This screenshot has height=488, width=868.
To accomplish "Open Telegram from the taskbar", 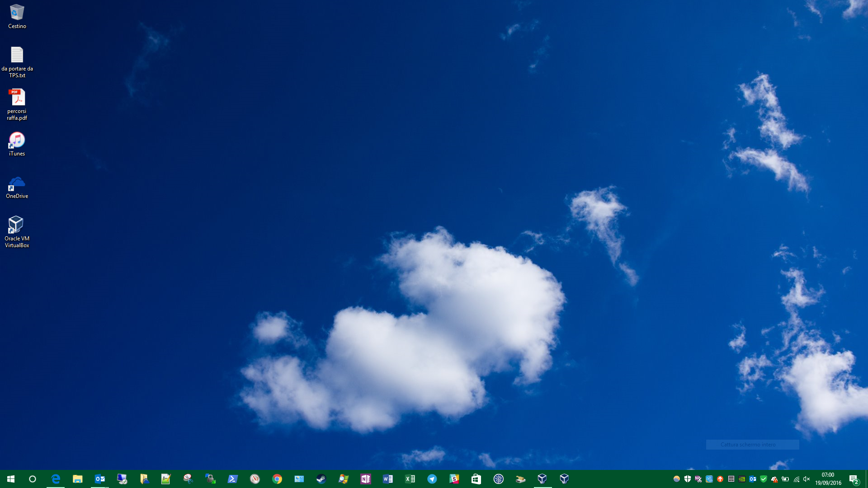I will tap(432, 479).
